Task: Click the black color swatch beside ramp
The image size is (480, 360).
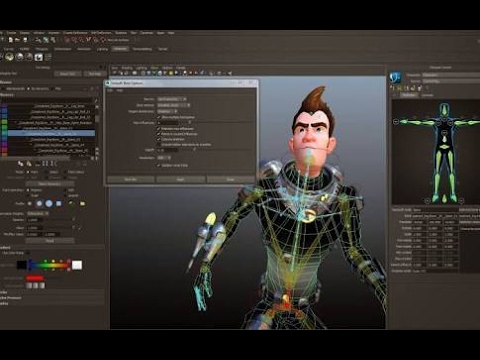Action: point(22,265)
